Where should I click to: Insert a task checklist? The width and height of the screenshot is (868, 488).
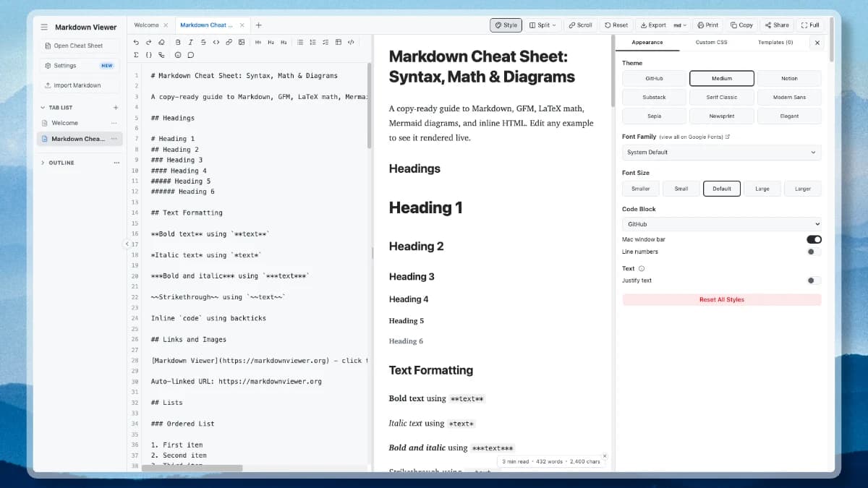pyautogui.click(x=326, y=42)
